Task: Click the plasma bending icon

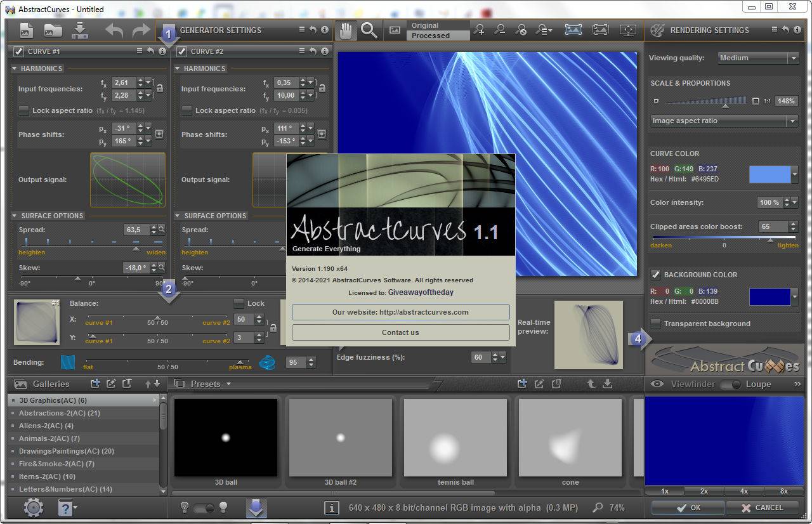Action: pos(268,362)
